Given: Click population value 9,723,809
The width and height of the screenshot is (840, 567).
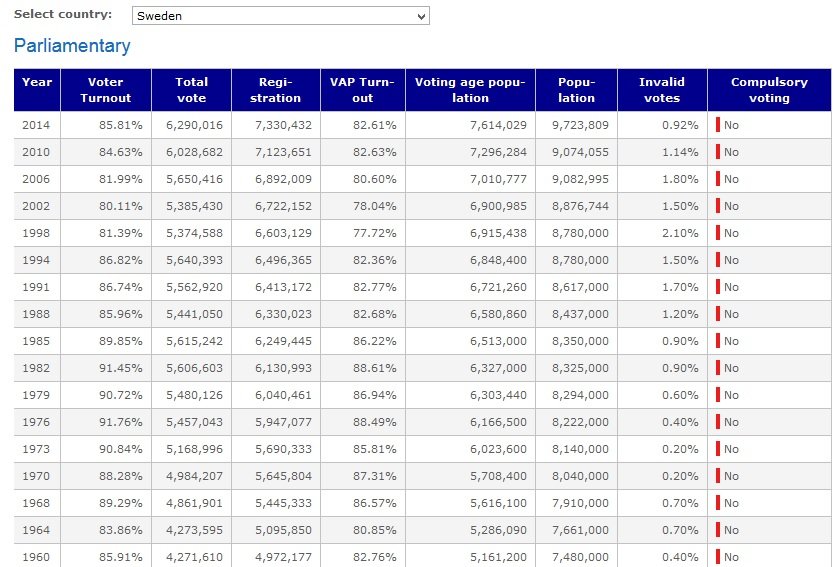Looking at the screenshot, I should tap(580, 125).
